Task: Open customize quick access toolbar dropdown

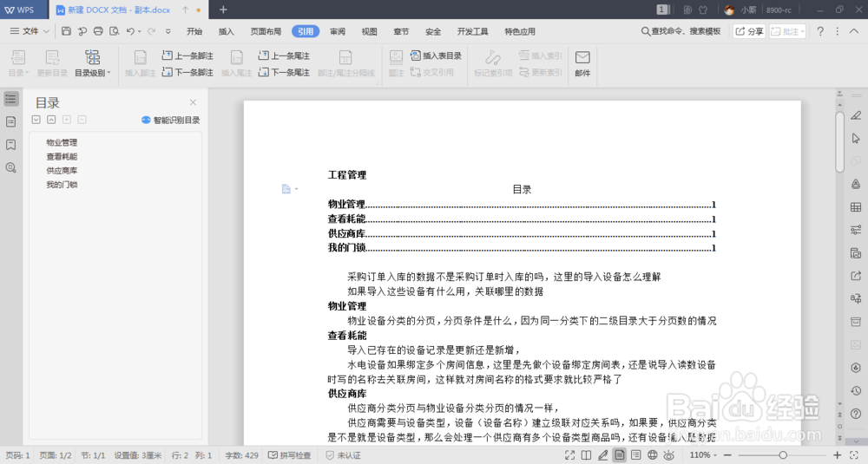Action: 168,31
